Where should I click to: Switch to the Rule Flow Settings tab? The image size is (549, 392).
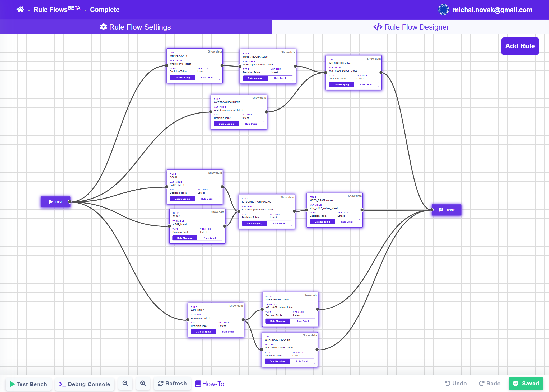[136, 27]
